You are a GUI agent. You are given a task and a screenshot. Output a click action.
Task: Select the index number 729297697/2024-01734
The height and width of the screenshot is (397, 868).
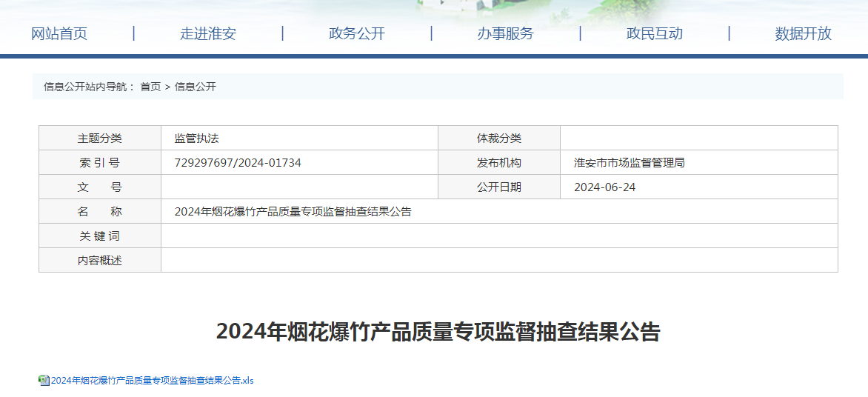coord(238,163)
